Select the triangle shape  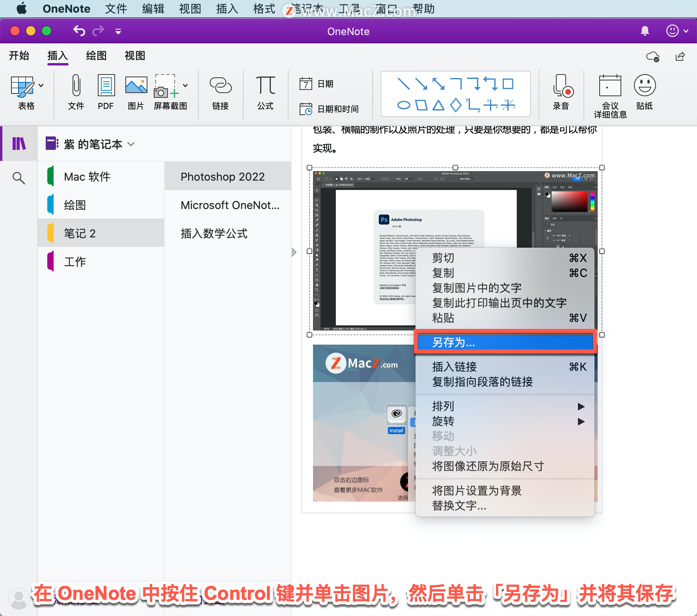(x=438, y=105)
